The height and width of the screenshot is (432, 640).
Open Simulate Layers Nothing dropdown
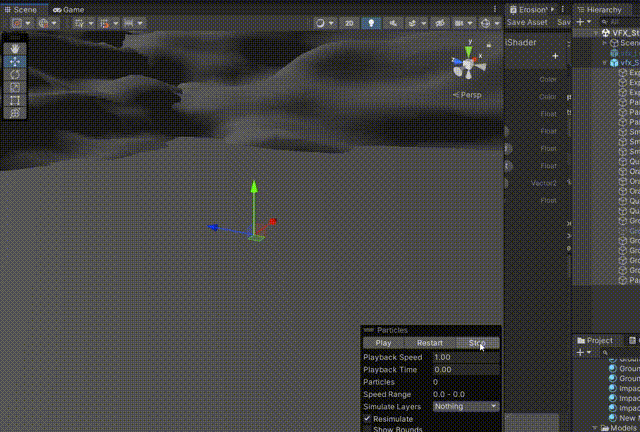pyautogui.click(x=466, y=406)
